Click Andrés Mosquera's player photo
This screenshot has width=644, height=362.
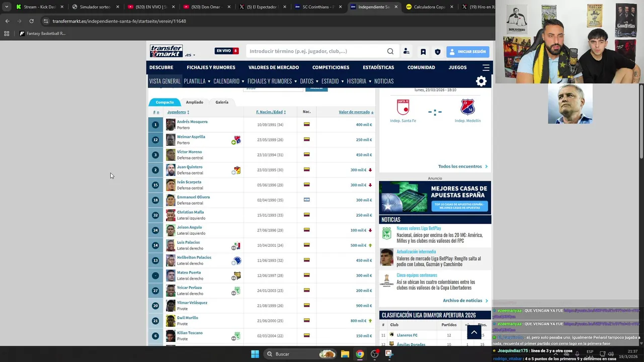(x=171, y=125)
